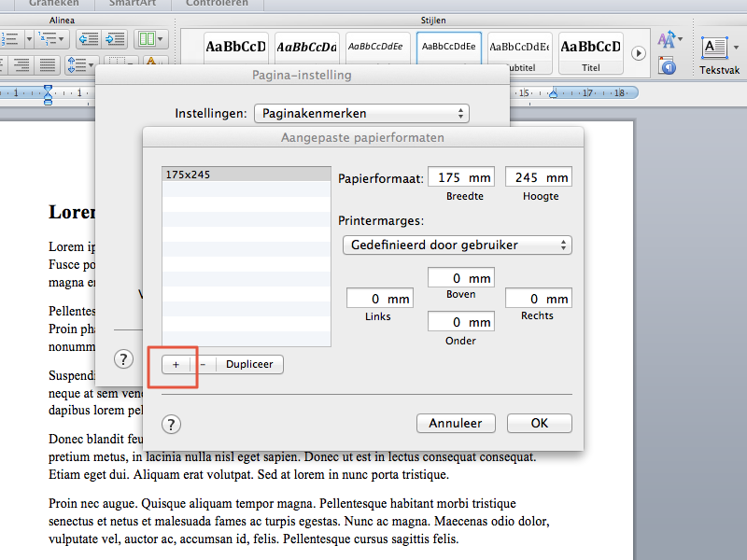Click the justify text icon

click(48, 64)
